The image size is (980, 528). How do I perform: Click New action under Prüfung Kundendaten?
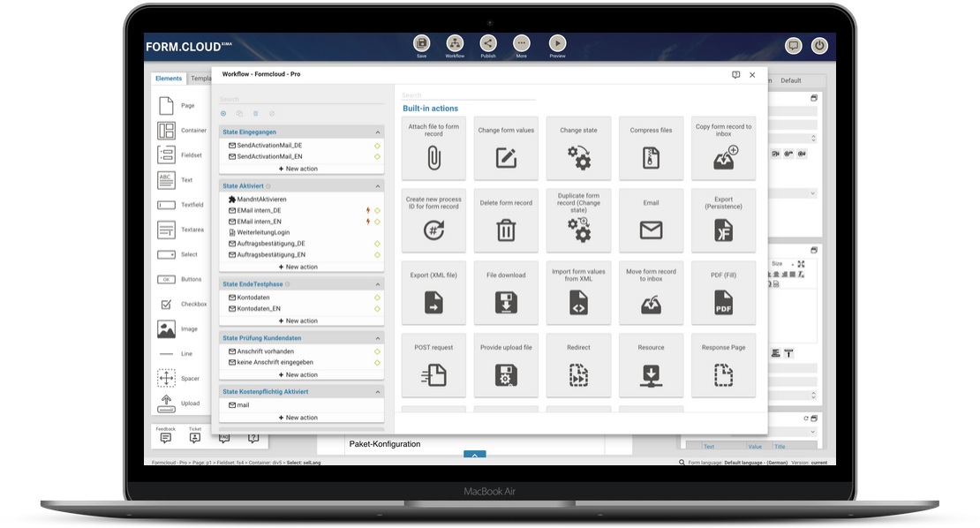point(298,375)
